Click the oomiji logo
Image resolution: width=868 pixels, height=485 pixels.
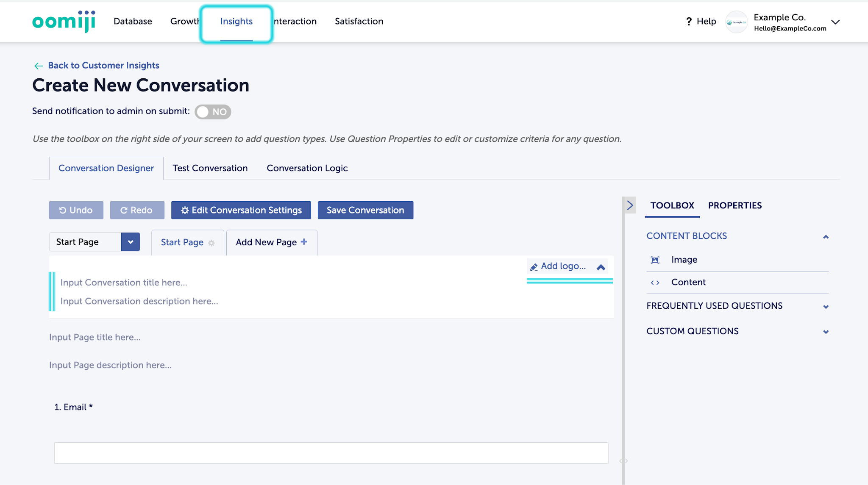pos(64,21)
